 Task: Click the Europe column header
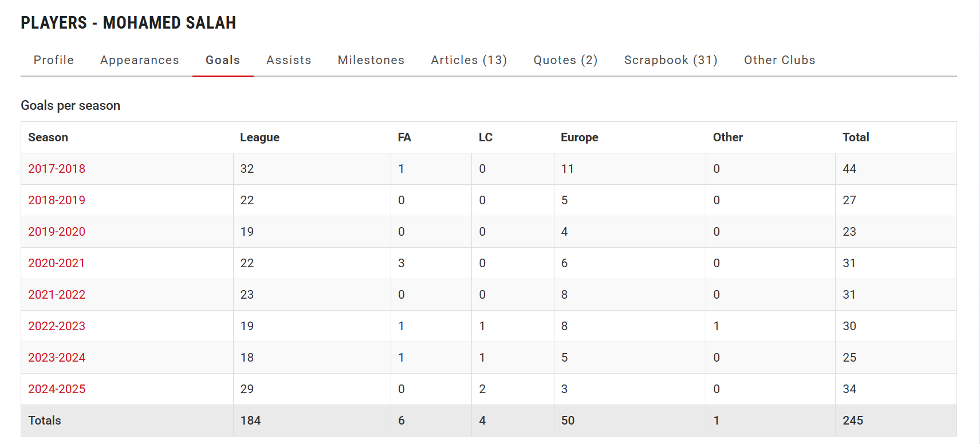pos(579,137)
